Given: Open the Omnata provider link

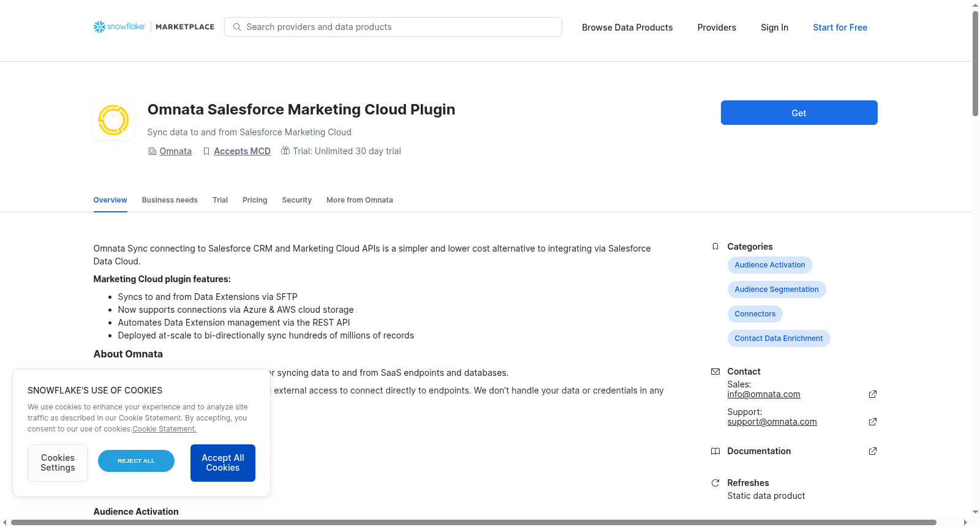Looking at the screenshot, I should (x=175, y=151).
